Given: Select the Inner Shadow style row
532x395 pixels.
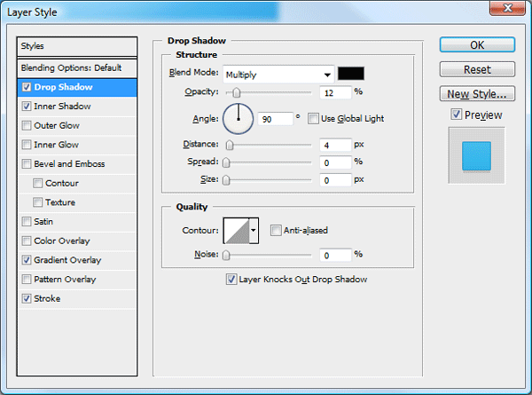Looking at the screenshot, I should click(77, 107).
